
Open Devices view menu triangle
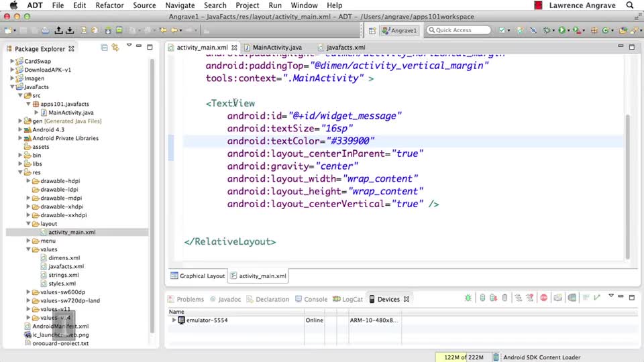coord(610,296)
